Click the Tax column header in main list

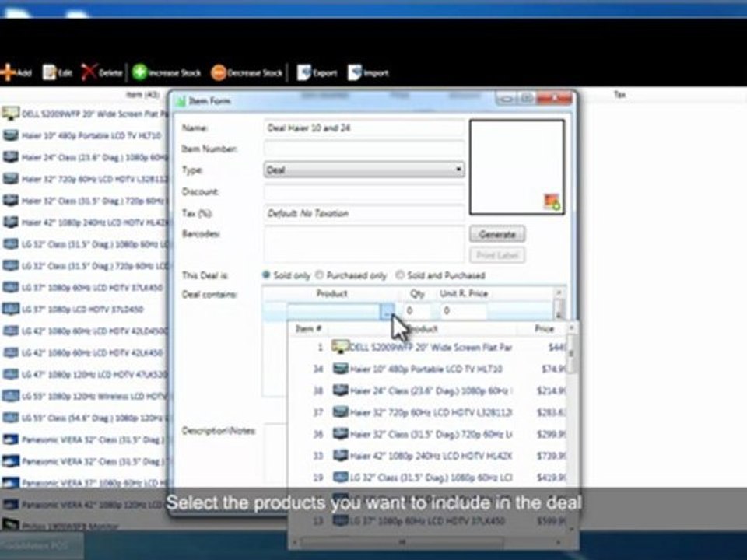click(x=619, y=94)
